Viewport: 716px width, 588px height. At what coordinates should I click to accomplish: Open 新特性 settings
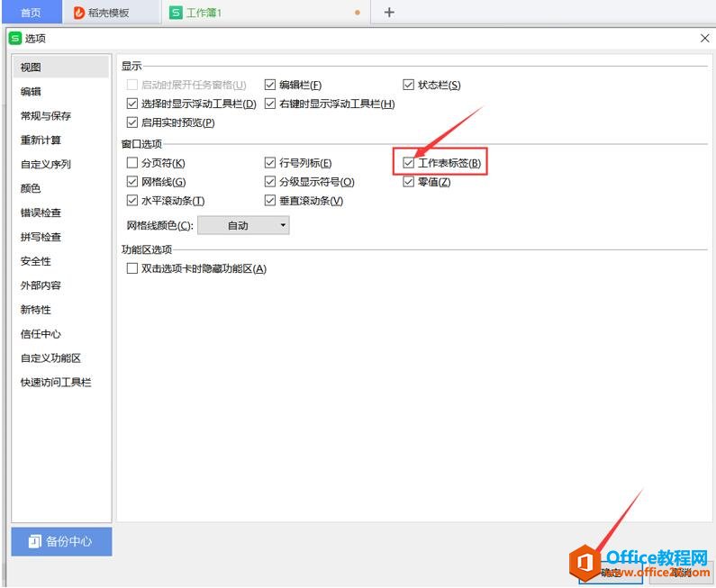pos(60,310)
